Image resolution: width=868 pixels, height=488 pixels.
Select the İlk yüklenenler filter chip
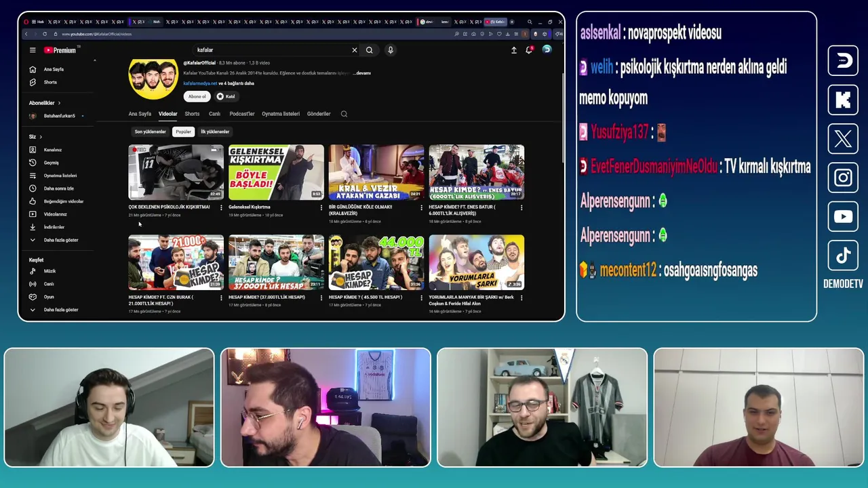215,131
